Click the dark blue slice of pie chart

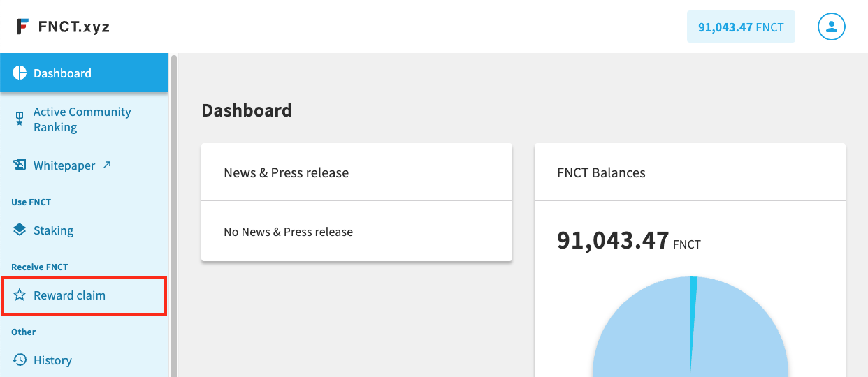[x=693, y=321]
